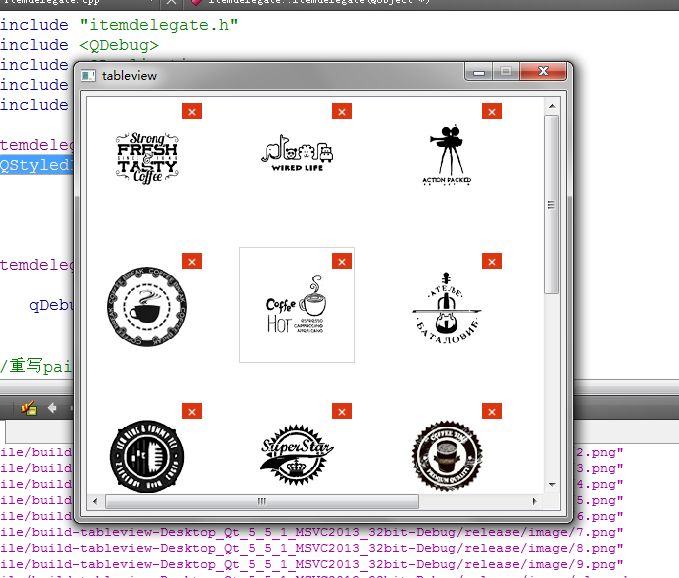This screenshot has height=578, width=679.
Task: Click the horizontal scrollbar right arrow
Action: (534, 501)
